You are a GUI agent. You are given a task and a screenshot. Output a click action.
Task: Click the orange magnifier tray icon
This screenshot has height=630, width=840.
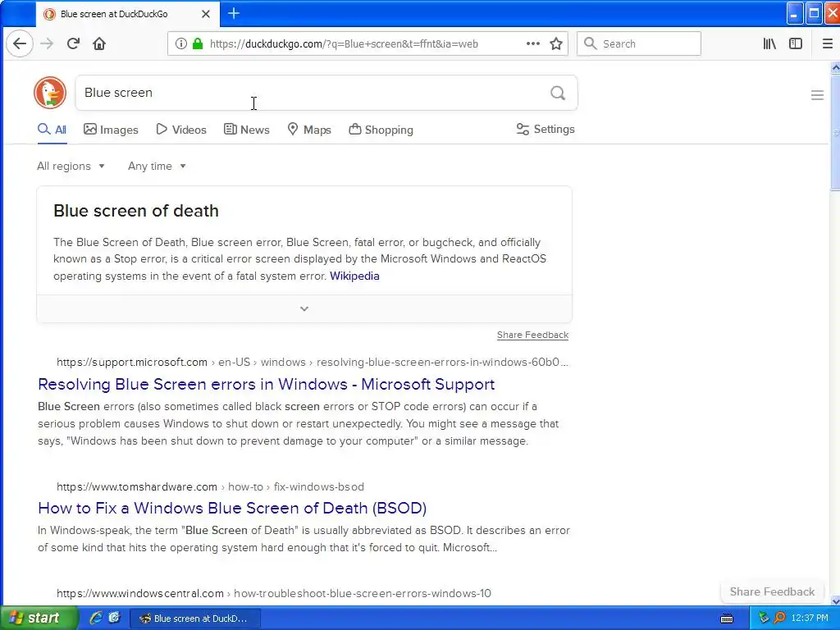[x=780, y=618]
